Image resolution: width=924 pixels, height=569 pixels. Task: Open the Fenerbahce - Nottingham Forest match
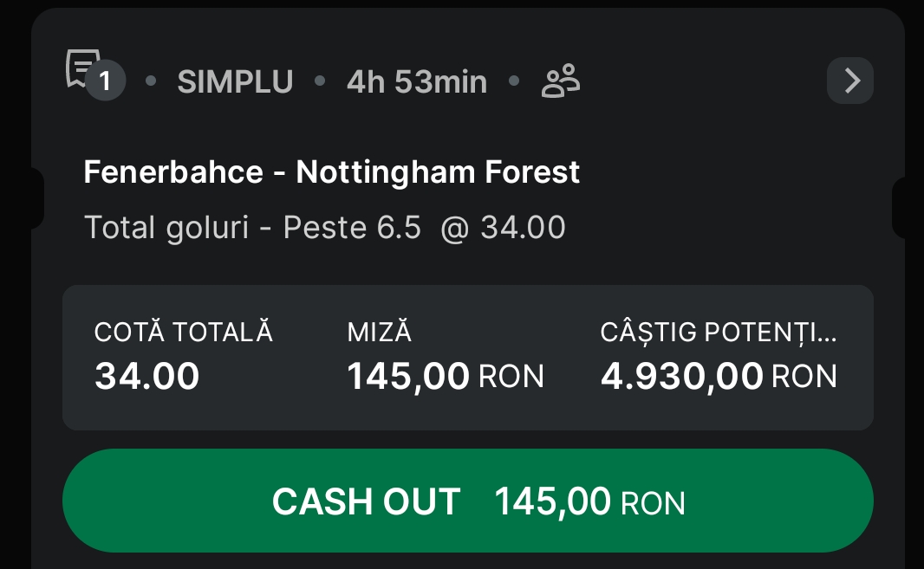[x=331, y=172]
